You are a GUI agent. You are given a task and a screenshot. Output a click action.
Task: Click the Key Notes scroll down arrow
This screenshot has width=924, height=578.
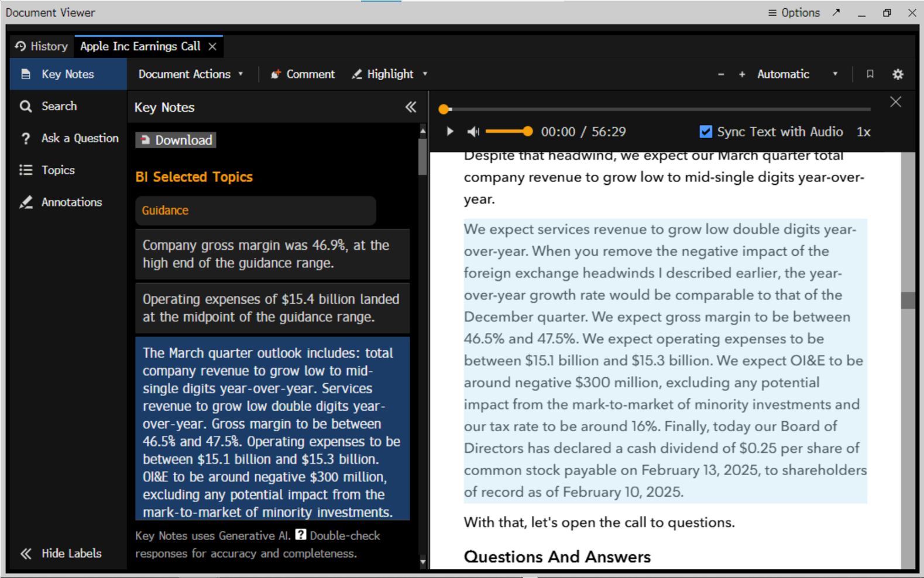(423, 562)
